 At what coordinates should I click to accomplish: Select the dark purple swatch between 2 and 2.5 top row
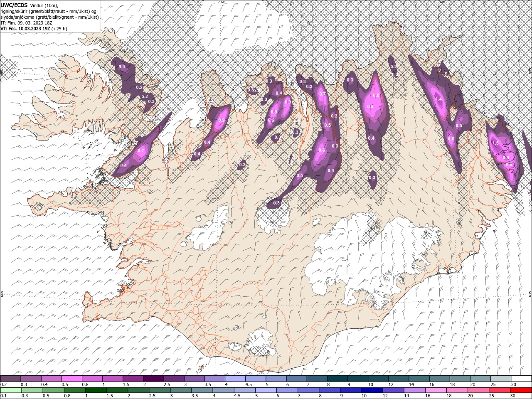(x=153, y=378)
